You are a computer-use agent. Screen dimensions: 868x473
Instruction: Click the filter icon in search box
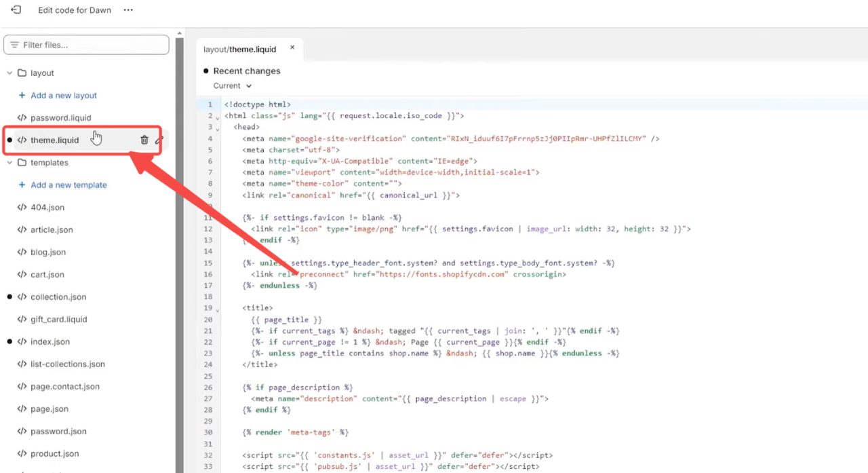point(14,45)
